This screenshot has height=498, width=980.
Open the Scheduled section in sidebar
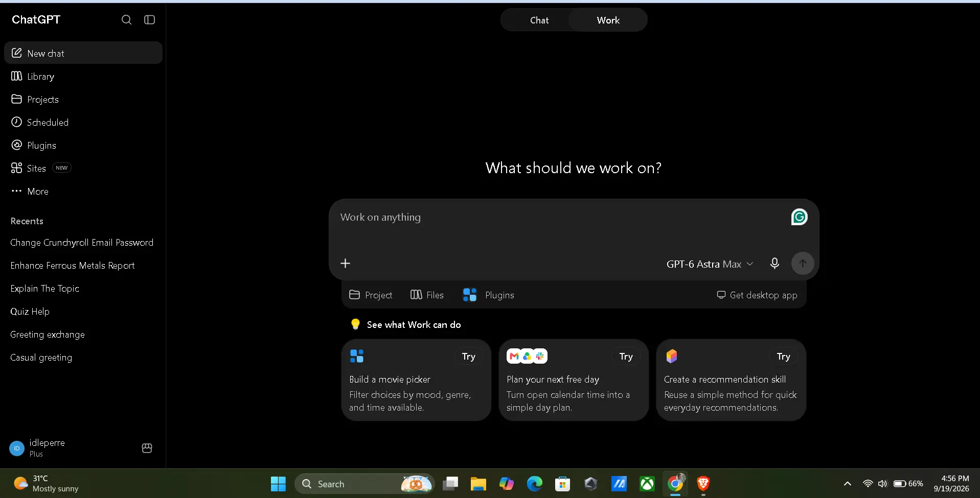pos(83,123)
